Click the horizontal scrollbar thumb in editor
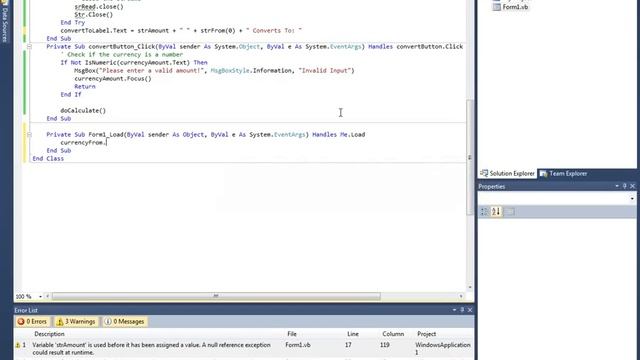Viewport: 640px width, 360px height. coord(216,296)
